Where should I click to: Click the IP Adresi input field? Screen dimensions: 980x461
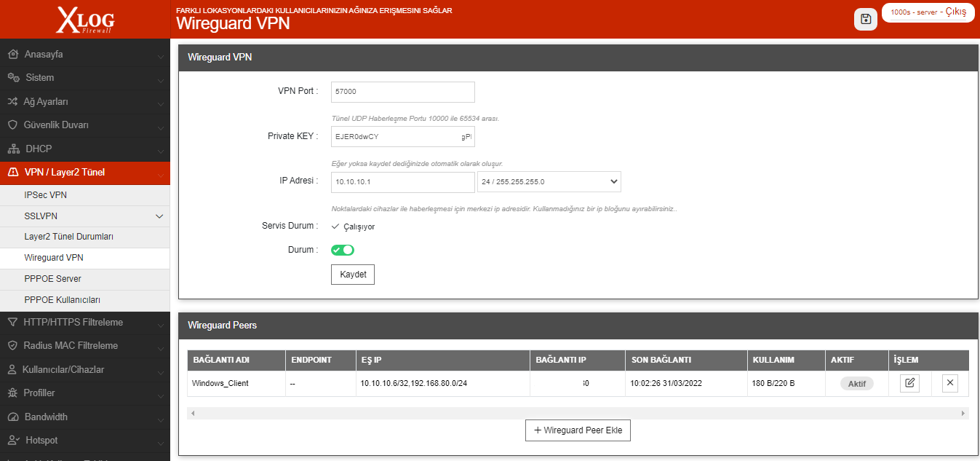(403, 181)
